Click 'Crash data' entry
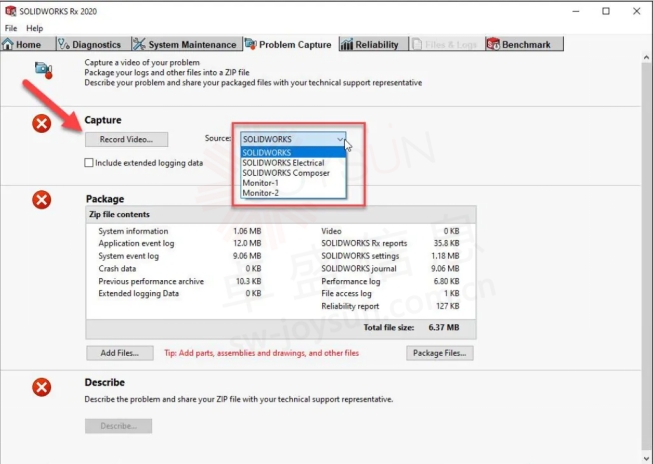This screenshot has width=653, height=464. pos(117,269)
